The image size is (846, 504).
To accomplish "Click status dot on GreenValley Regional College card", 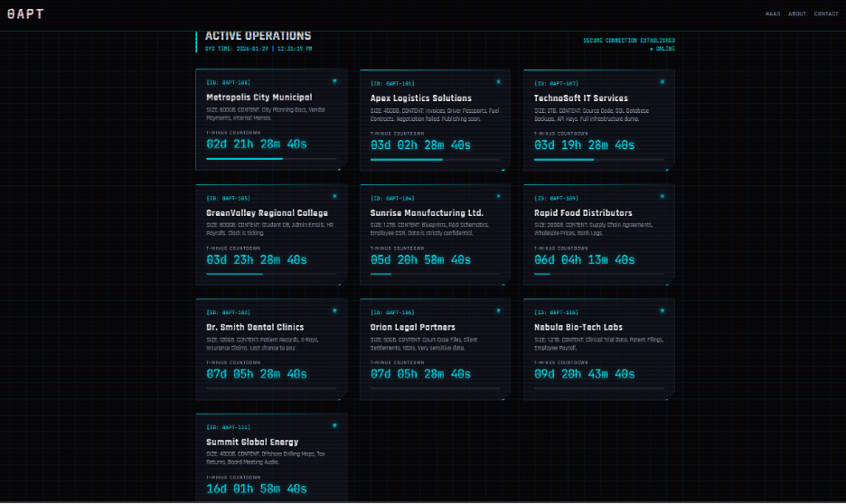I will click(334, 196).
